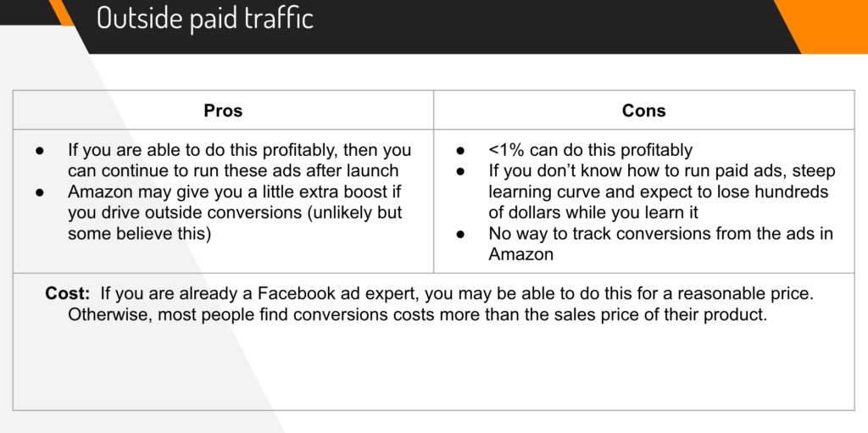Click the word 'Amazon' ending the Cons list

click(x=521, y=255)
